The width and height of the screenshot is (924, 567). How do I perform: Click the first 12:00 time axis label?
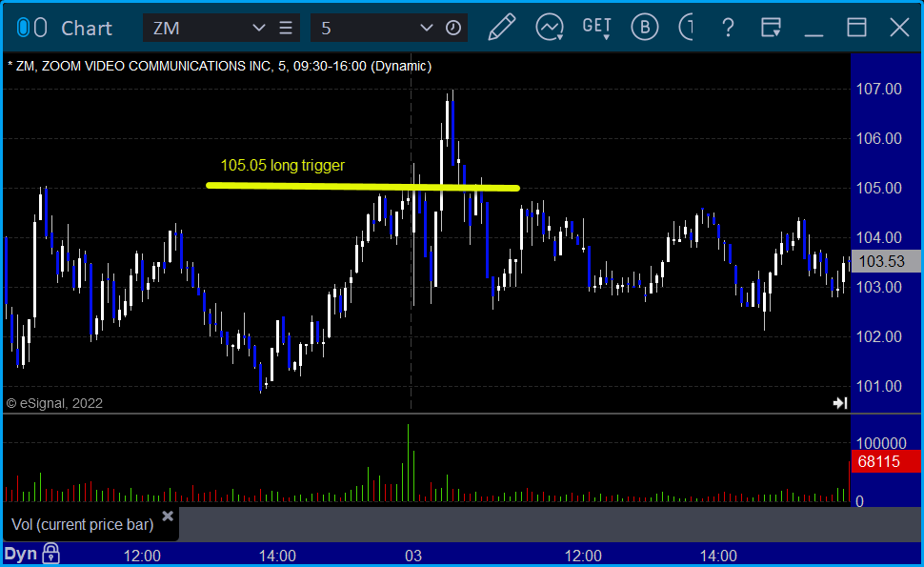coord(142,556)
